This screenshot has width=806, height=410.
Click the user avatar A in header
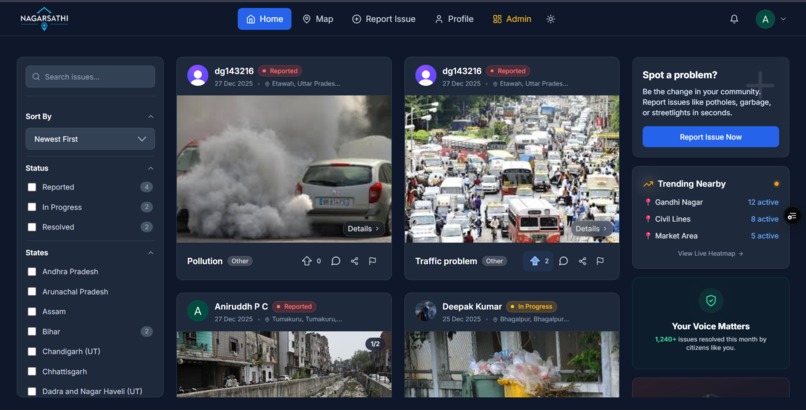click(765, 19)
